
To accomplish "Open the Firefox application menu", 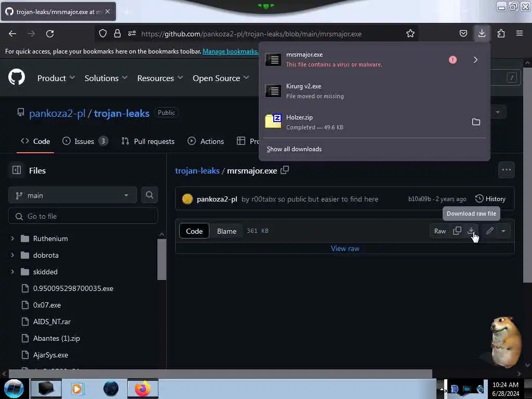I will point(520,33).
